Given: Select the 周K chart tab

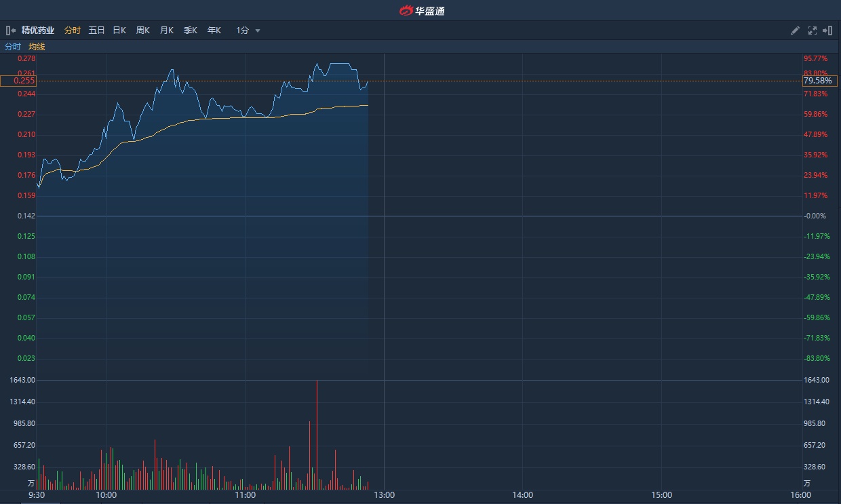Looking at the screenshot, I should click(143, 31).
